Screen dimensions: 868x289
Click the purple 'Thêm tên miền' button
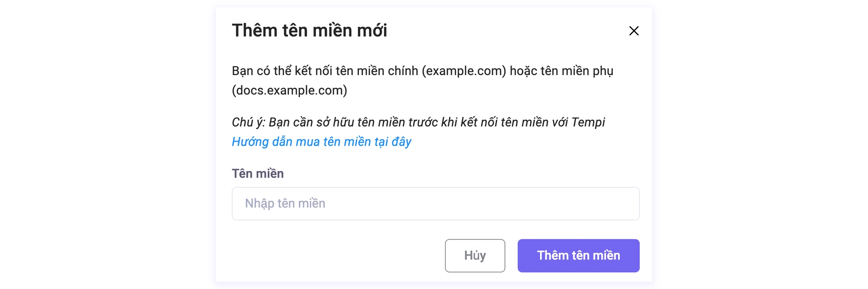coord(578,256)
